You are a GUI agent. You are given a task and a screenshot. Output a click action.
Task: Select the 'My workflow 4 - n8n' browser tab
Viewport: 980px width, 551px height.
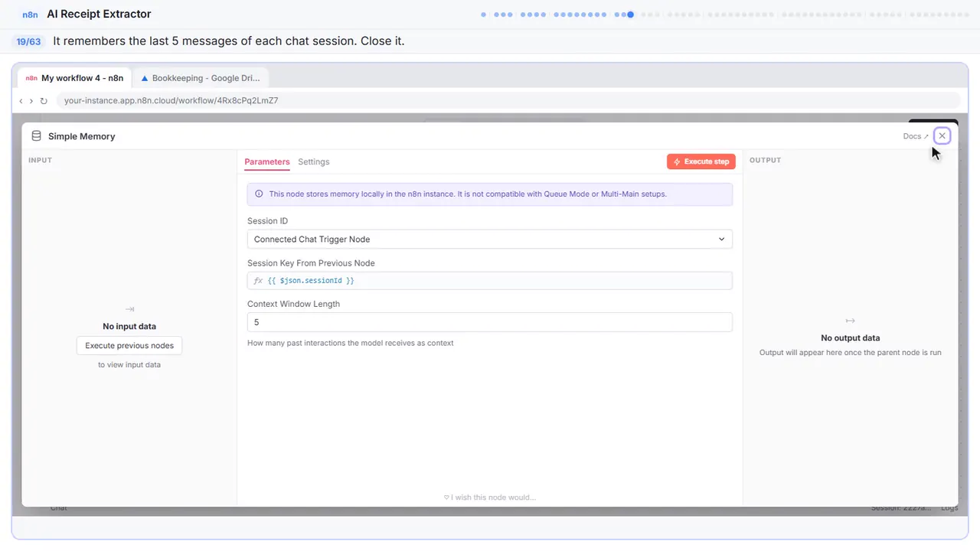(74, 78)
